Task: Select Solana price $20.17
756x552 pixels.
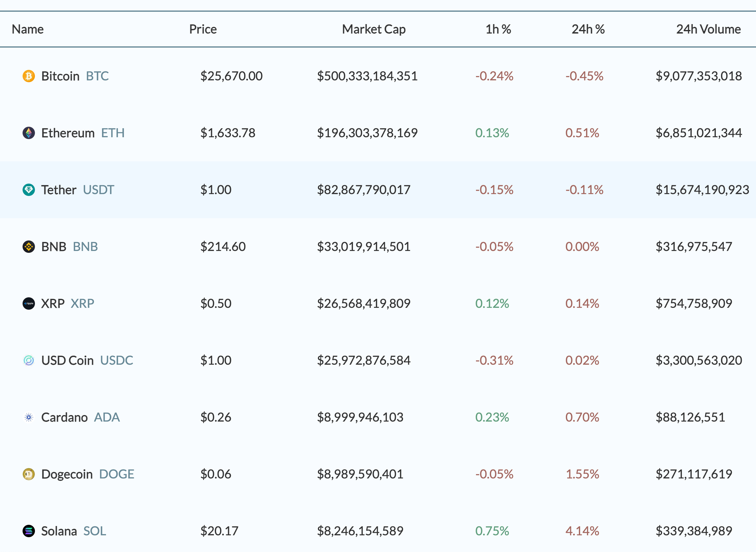Action: [219, 531]
